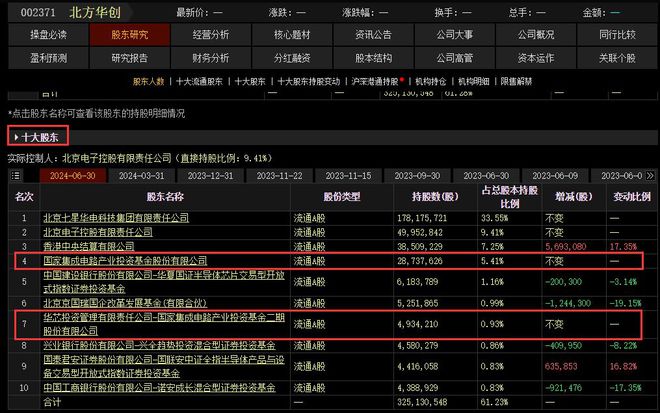Click the 变动比例 column header
This screenshot has height=413, width=660.
(632, 197)
